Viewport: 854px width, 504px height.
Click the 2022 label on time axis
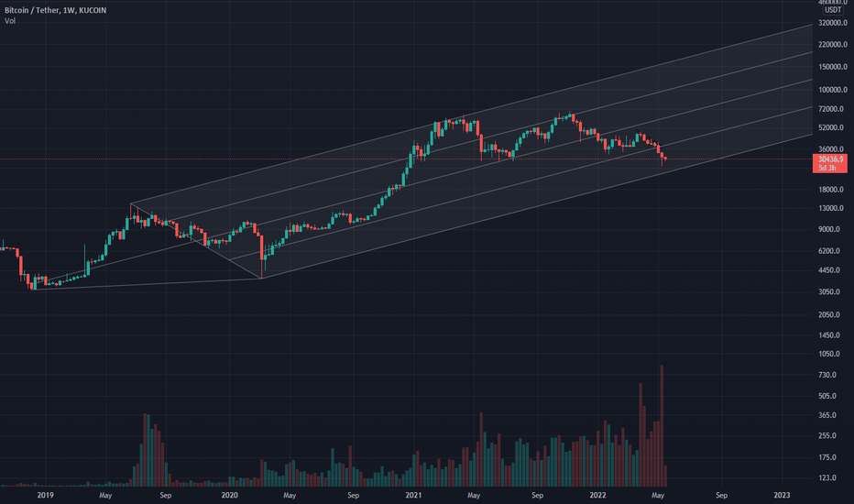(x=597, y=495)
